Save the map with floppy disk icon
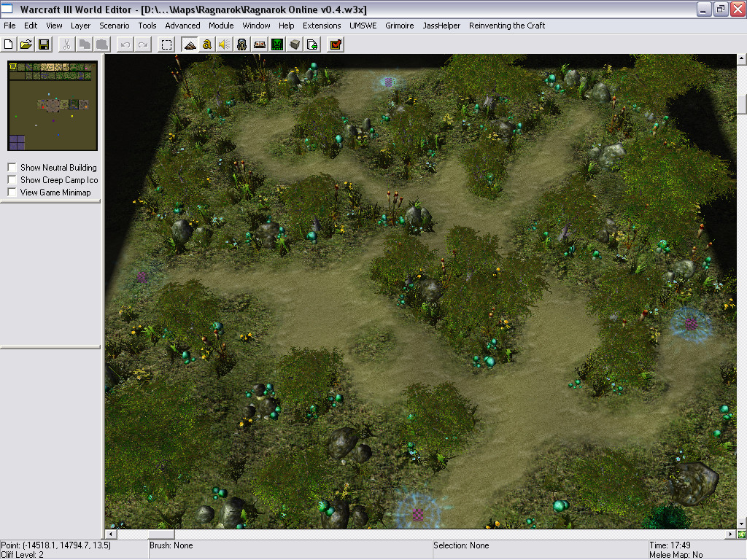This screenshot has height=560, width=747. (44, 44)
